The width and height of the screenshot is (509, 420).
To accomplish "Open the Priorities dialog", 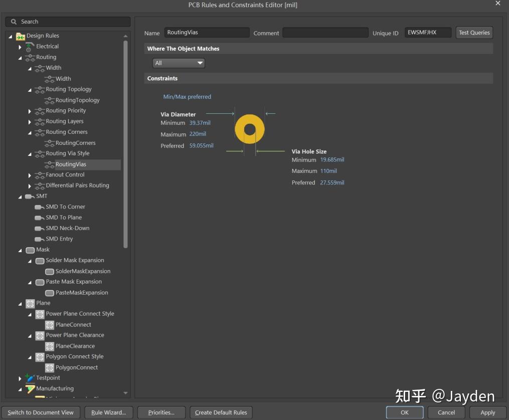I will 161,412.
